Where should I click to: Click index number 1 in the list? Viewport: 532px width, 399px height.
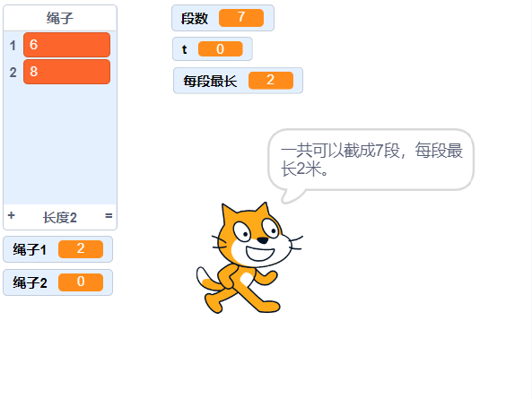click(13, 45)
